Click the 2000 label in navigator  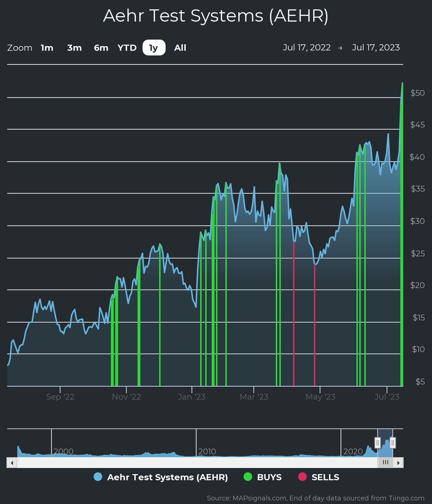63,451
